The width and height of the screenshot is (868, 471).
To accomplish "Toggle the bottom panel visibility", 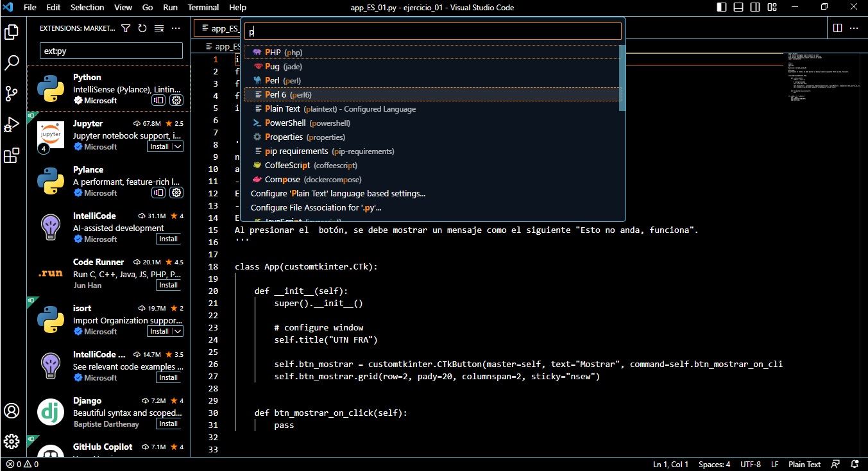I will tap(738, 7).
